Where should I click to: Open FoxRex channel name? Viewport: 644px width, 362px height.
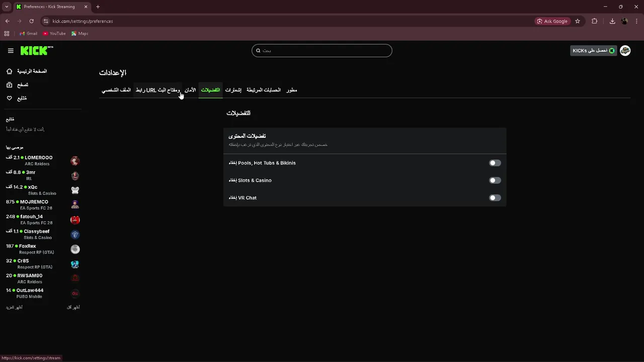(x=28, y=246)
